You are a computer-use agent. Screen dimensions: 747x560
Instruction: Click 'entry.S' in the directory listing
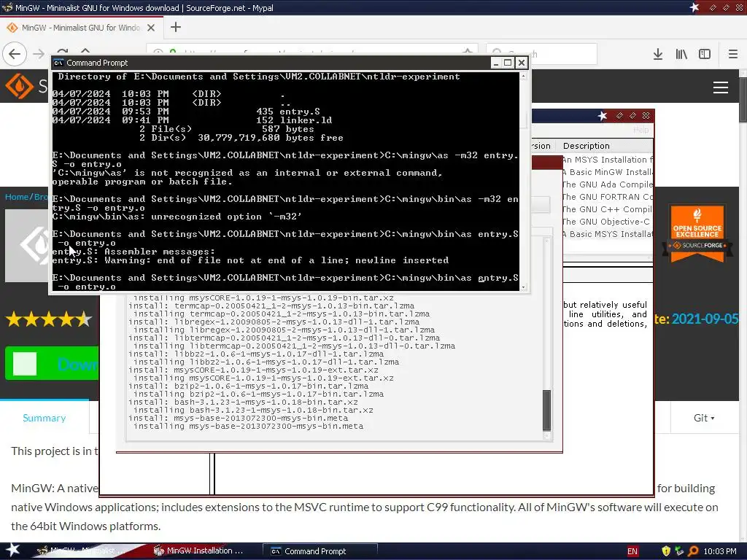300,112
